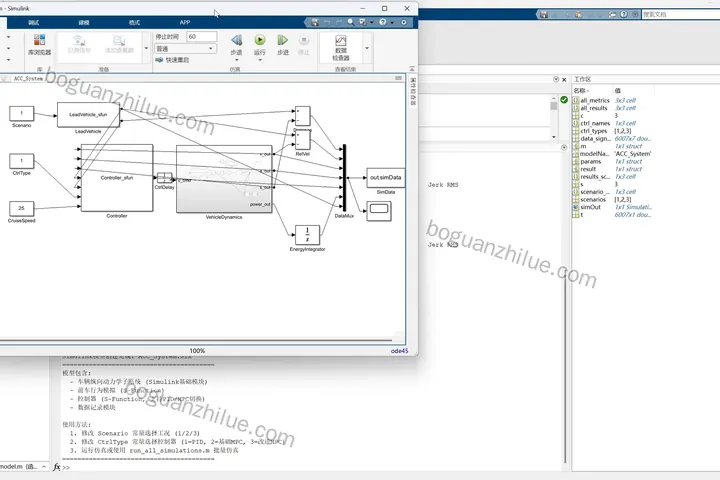Click the MATLAB editor vertical scrollbar thumb

point(554,106)
